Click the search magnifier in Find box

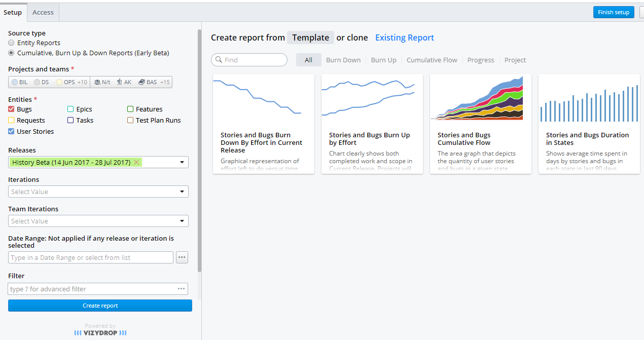click(218, 60)
